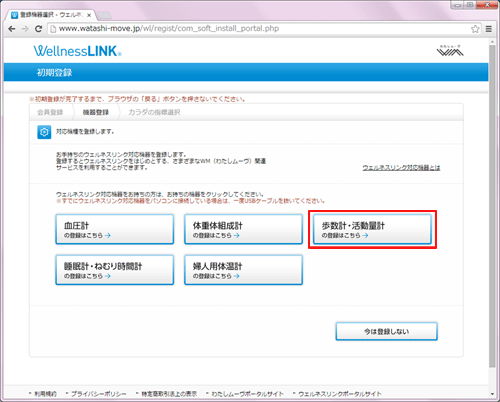This screenshot has width=500, height=402.
Task: Open the Chrome menu icon
Action: 489,29
